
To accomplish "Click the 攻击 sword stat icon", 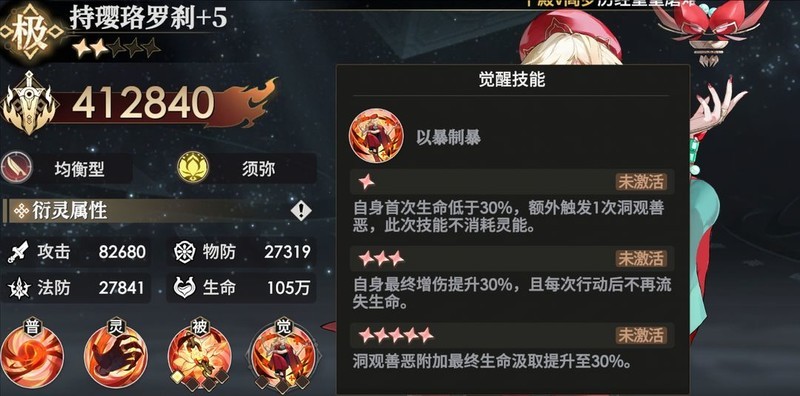I will click(18, 252).
